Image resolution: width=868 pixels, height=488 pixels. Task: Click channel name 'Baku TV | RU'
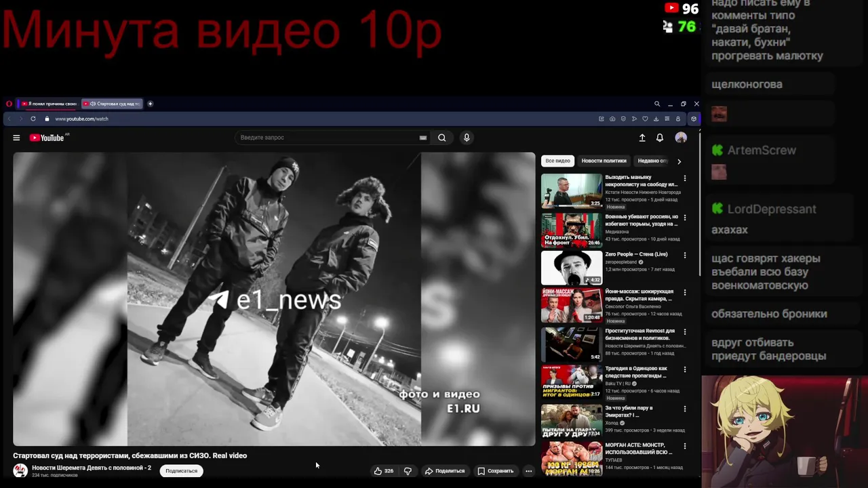tap(618, 384)
